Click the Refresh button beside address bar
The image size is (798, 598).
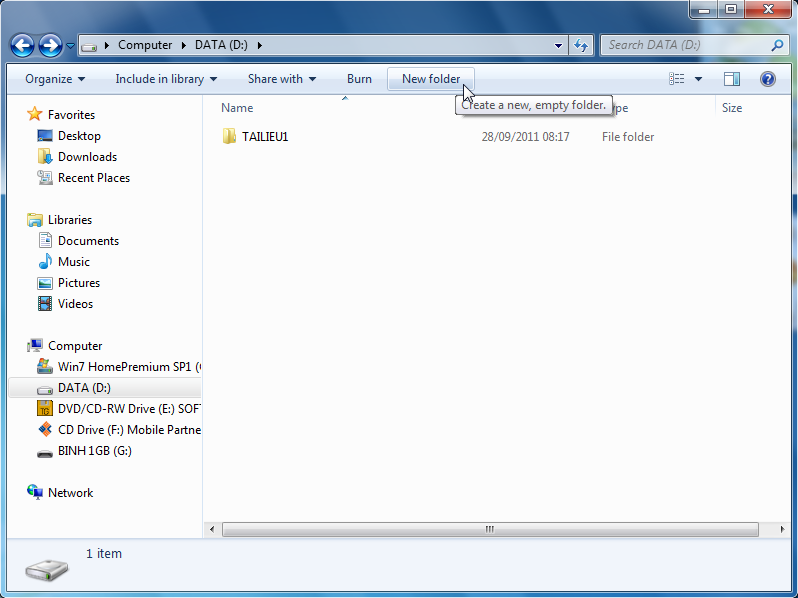coord(581,45)
